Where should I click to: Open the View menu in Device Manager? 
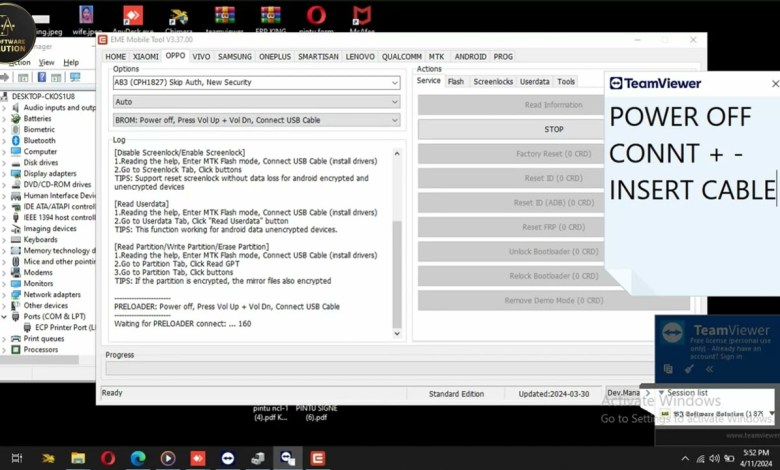pos(46,63)
